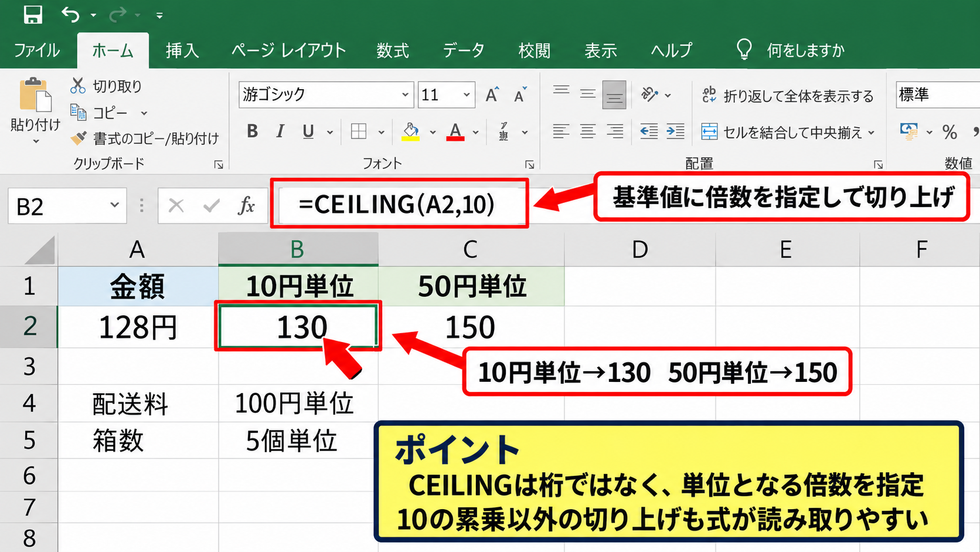The image size is (980, 552).
Task: Expand merge and center (セルを結合して中央揃え) options
Action: pos(872,133)
